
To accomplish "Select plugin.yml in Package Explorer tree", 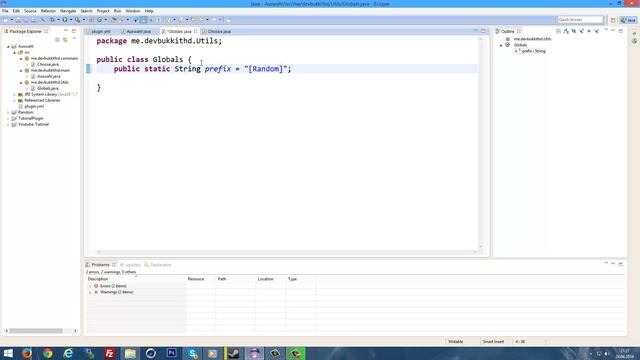I will [x=34, y=107].
